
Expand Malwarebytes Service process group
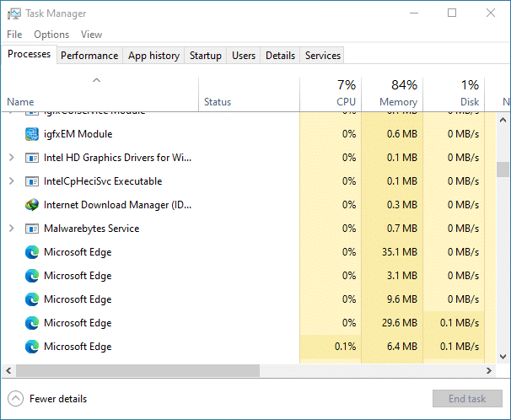point(12,229)
